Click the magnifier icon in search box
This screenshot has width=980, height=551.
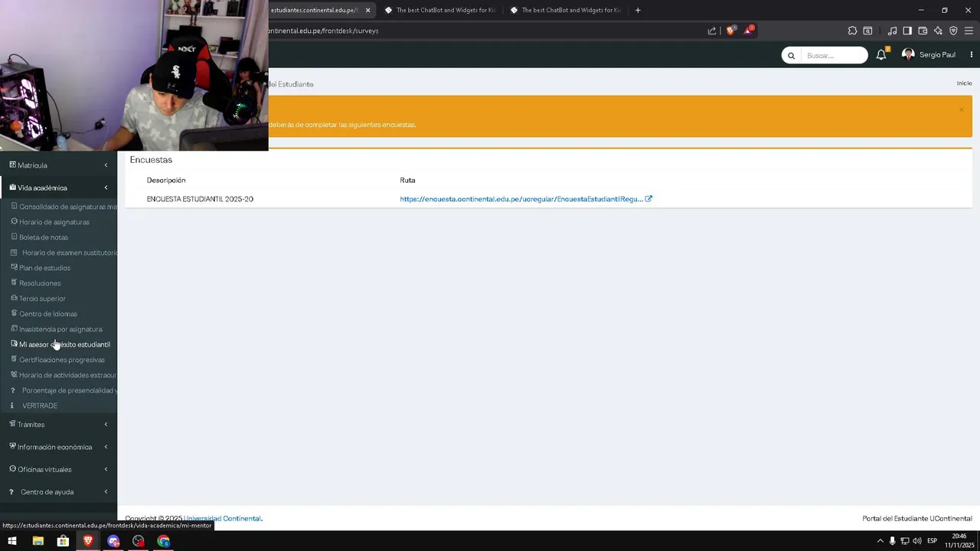[792, 56]
